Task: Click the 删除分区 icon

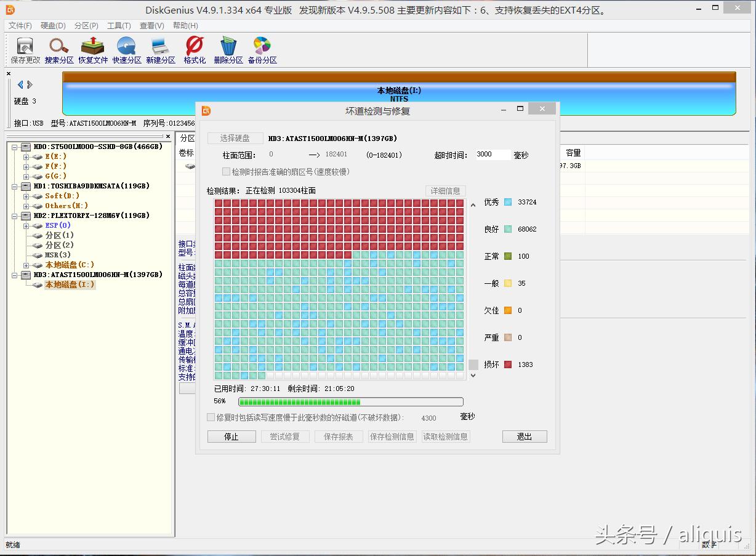Action: [x=228, y=49]
